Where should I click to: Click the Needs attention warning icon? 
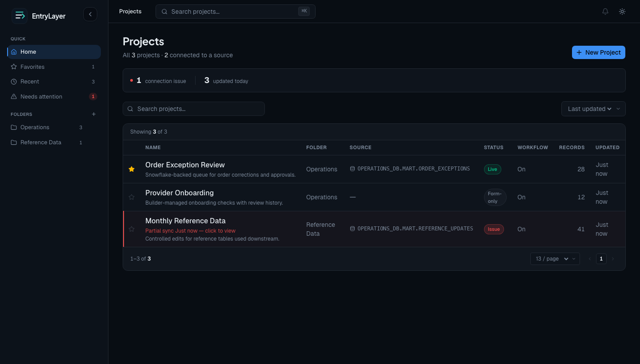pyautogui.click(x=14, y=96)
